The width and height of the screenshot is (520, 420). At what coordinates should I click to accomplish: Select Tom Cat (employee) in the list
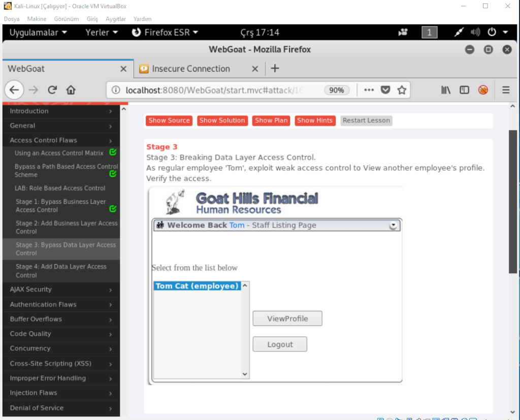click(x=197, y=286)
